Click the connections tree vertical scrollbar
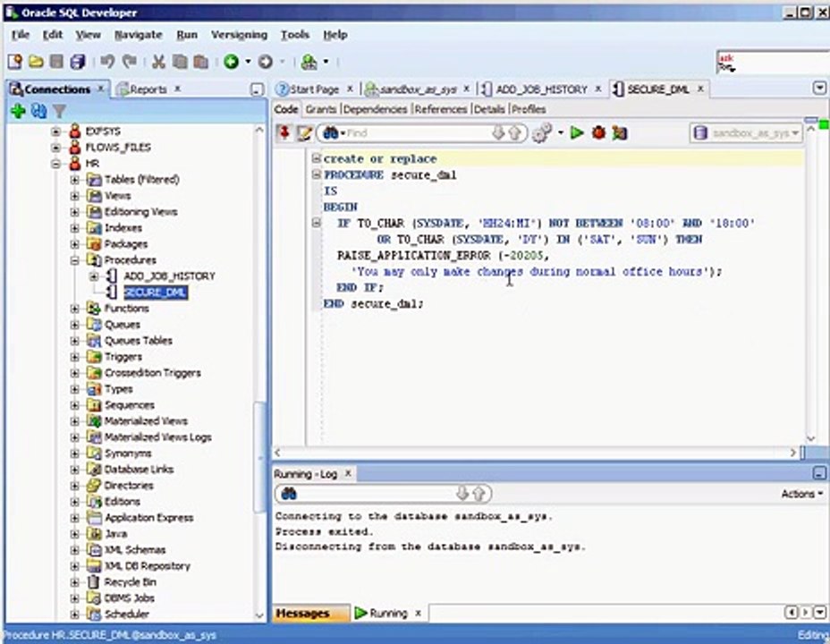Screen dimensions: 830x644 (258, 458)
